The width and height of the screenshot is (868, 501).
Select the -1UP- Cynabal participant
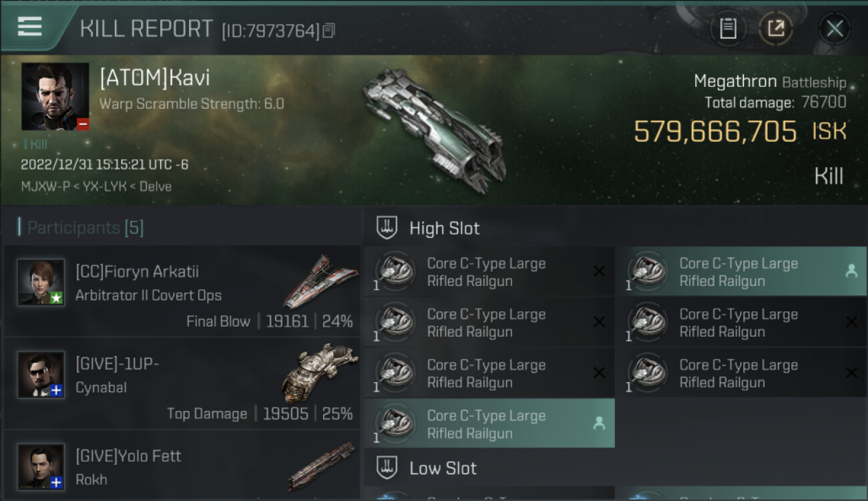click(182, 383)
